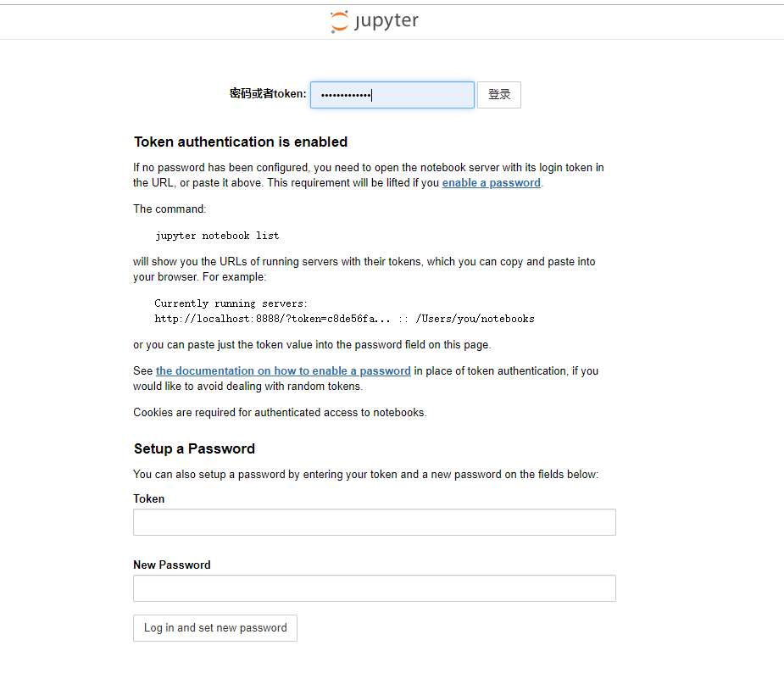Open the 'enable a password' link
784x679 pixels.
(491, 183)
